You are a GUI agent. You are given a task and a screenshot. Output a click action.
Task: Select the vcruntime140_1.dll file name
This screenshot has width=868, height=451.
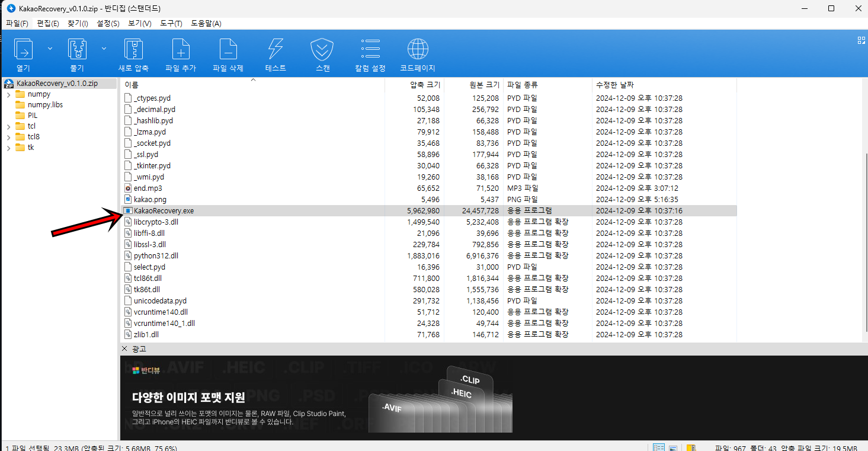165,323
